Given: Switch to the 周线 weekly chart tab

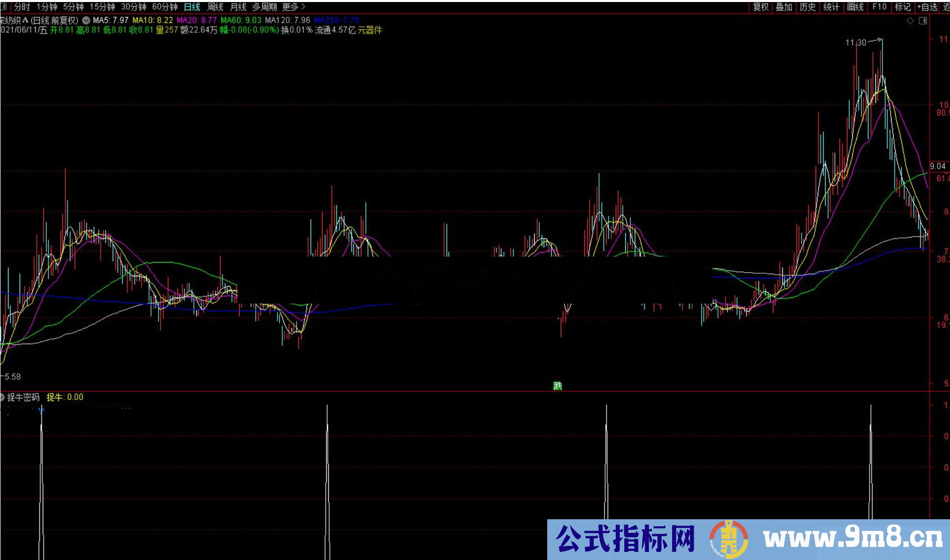Looking at the screenshot, I should [x=214, y=7].
